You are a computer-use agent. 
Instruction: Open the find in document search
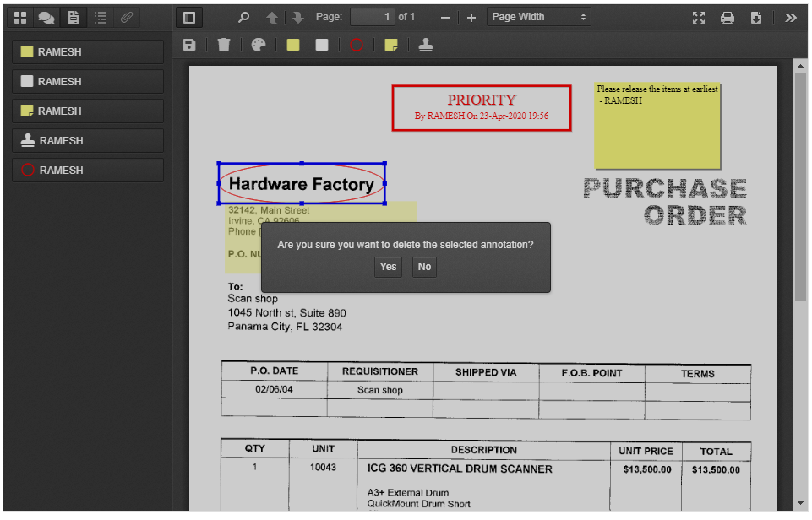point(244,17)
